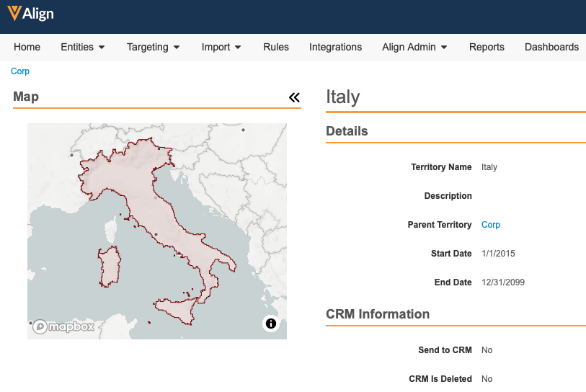Select the Sardinia island on the map
586x392 pixels.
pos(109,265)
